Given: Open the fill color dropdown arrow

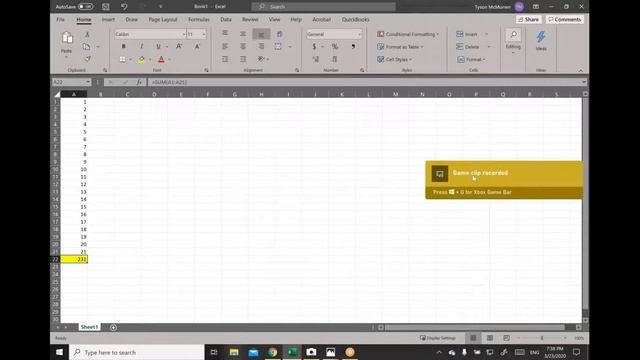Looking at the screenshot, I should click(x=150, y=59).
